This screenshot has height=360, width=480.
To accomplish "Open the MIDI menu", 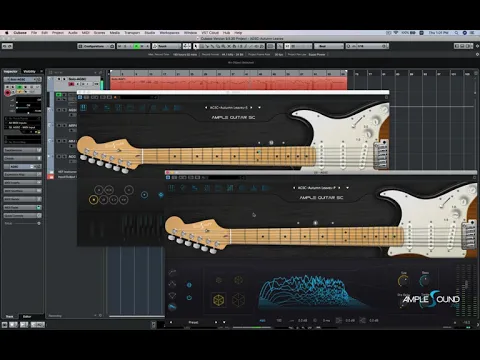I will (x=86, y=33).
